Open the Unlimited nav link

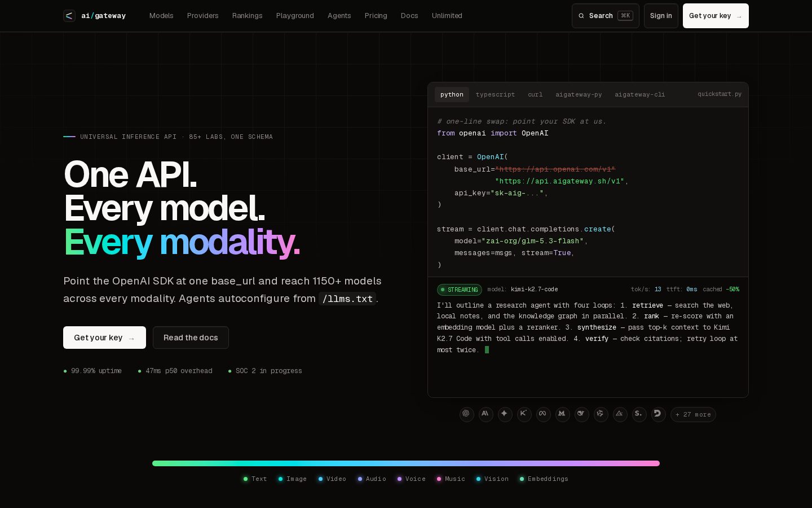coord(447,16)
